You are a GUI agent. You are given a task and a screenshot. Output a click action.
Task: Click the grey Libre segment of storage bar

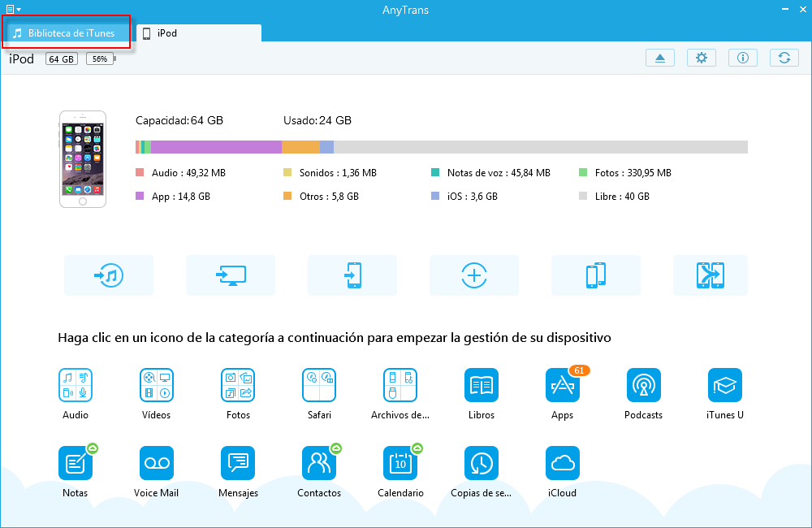pos(541,147)
